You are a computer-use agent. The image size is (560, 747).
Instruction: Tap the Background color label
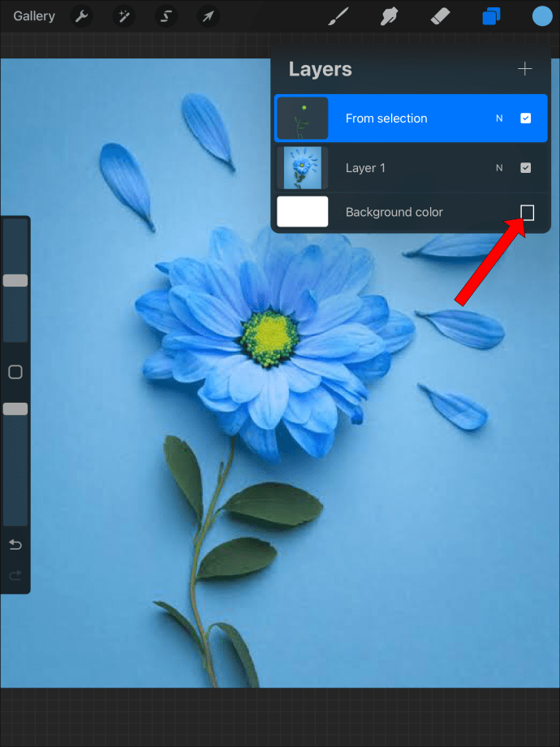[x=394, y=212]
